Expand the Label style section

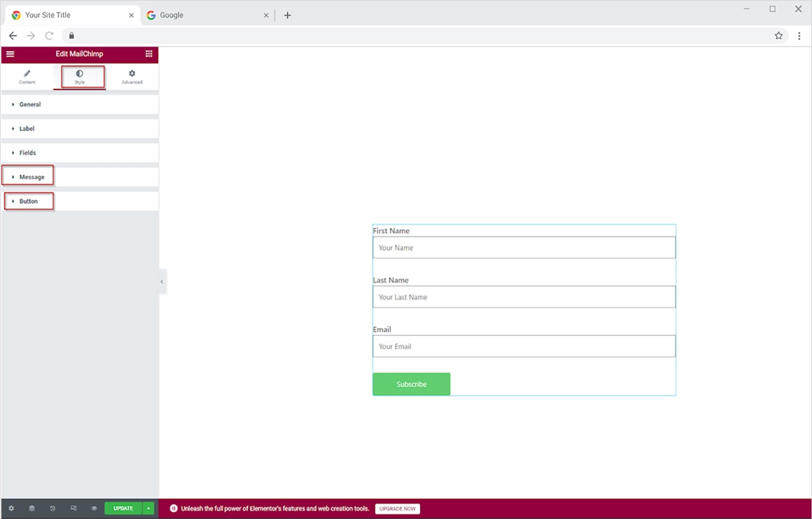pos(26,129)
